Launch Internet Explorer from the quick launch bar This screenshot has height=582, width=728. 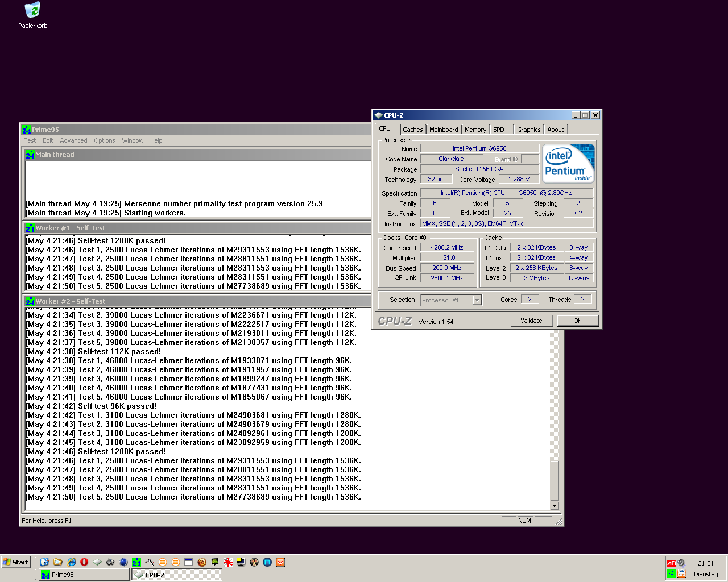point(72,562)
